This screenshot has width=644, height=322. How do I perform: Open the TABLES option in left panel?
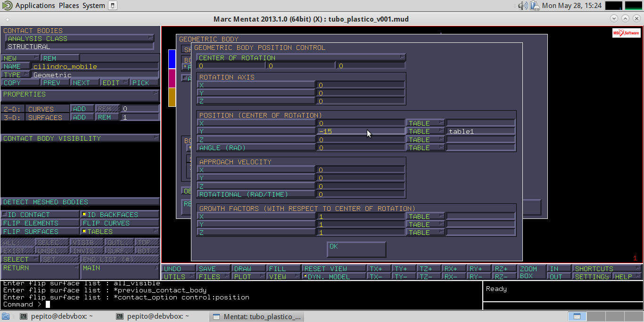[120, 232]
